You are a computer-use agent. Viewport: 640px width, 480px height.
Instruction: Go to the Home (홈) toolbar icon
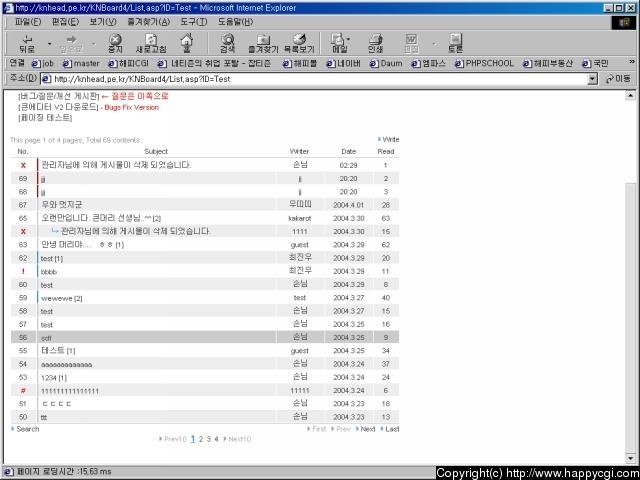tap(187, 43)
